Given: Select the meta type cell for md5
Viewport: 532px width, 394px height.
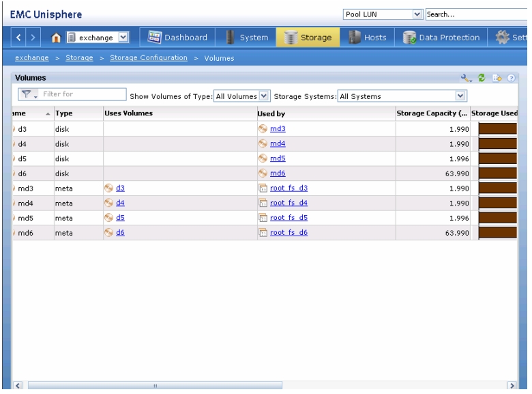Looking at the screenshot, I should tap(78, 218).
